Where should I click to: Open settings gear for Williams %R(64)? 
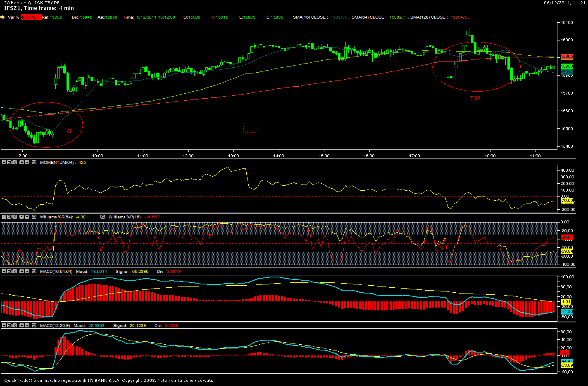(x=34, y=217)
